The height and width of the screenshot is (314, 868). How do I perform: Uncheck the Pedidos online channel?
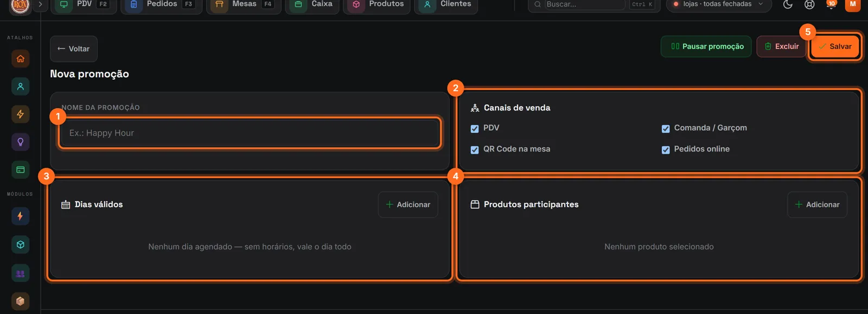[x=666, y=150]
